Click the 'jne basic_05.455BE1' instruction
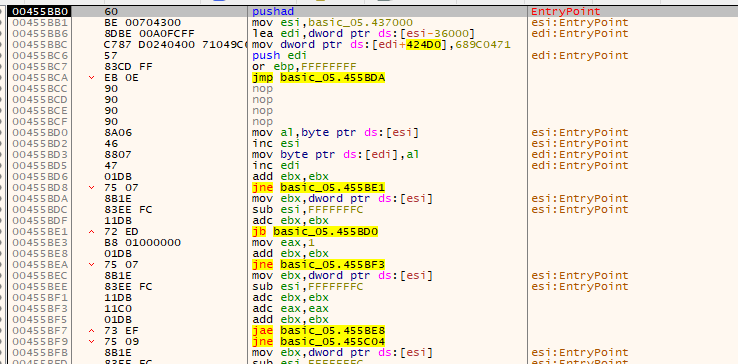Viewport: 738px width, 364px height. coord(319,187)
